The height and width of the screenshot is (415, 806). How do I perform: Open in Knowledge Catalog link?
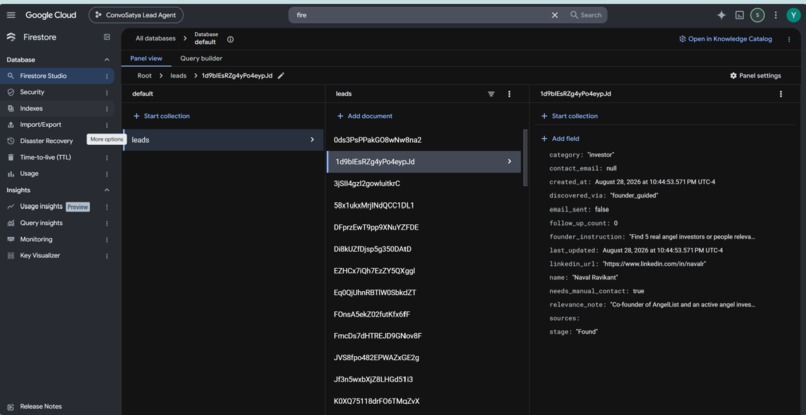point(725,39)
